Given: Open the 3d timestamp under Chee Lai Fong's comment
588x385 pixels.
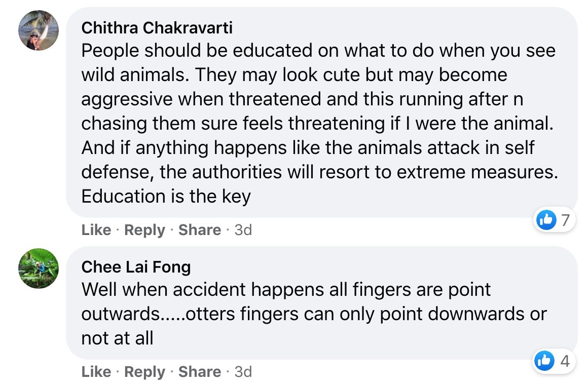Looking at the screenshot, I should tap(243, 371).
